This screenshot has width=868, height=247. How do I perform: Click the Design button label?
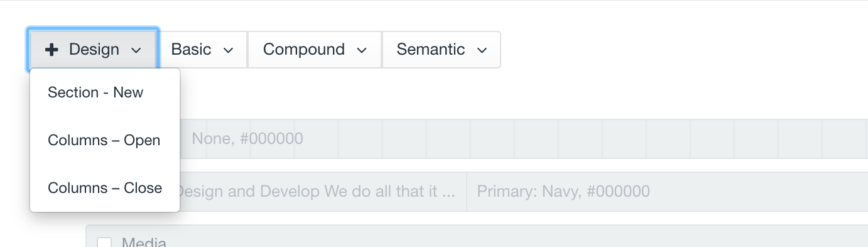[x=94, y=50]
